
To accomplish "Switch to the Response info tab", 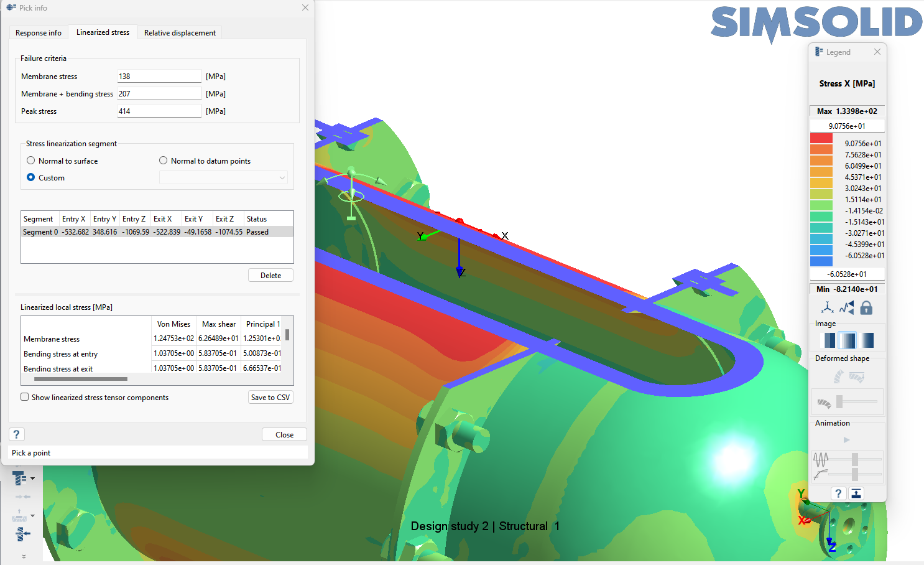I will [x=39, y=33].
